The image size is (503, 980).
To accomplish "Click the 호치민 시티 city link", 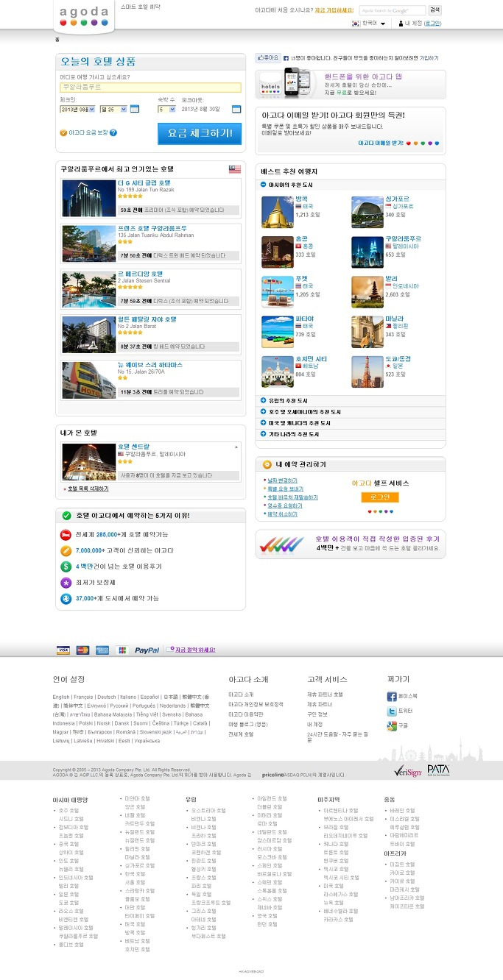I will point(311,358).
